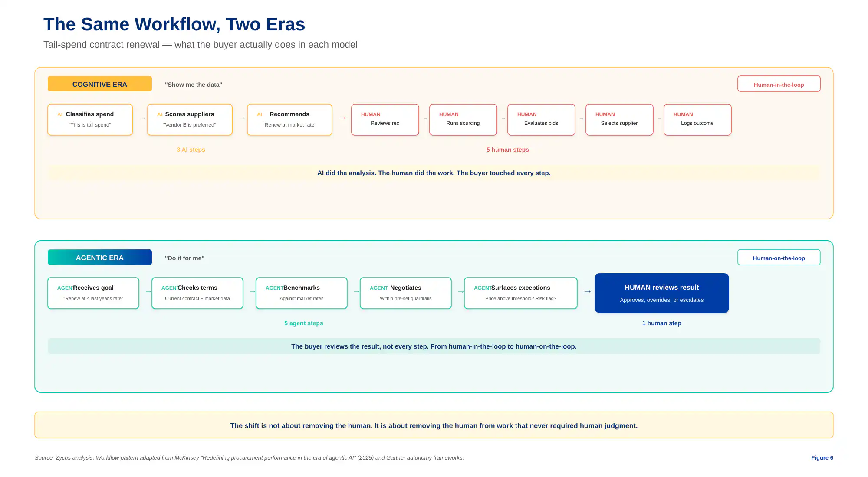Viewport: 868px width, 477px height.
Task: Select the AGENT Negotiates step box
Action: click(x=406, y=293)
